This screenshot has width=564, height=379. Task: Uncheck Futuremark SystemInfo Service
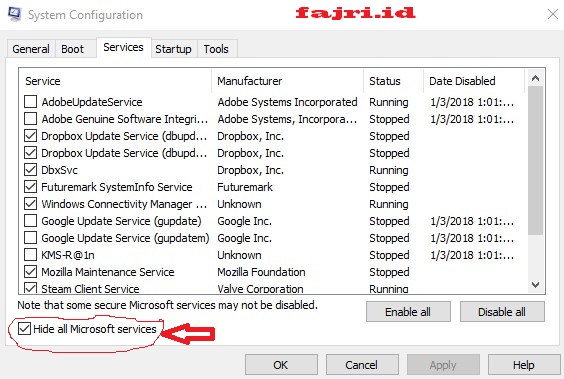[x=31, y=187]
